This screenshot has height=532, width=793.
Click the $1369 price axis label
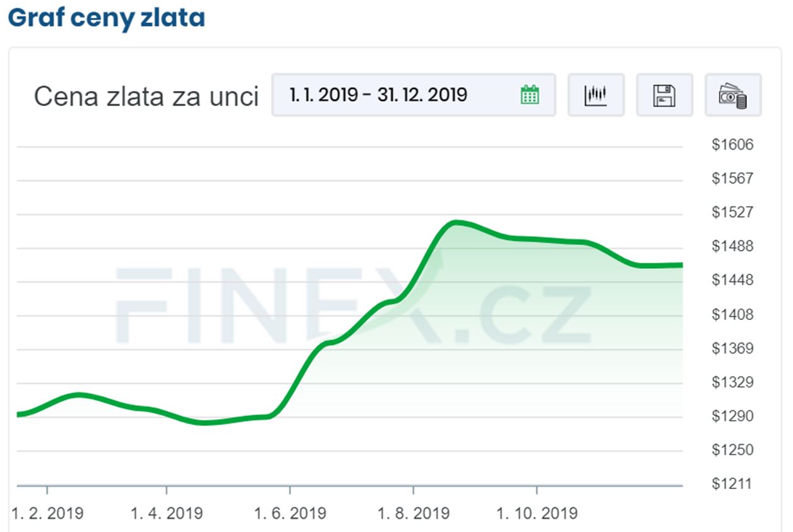[x=732, y=348]
